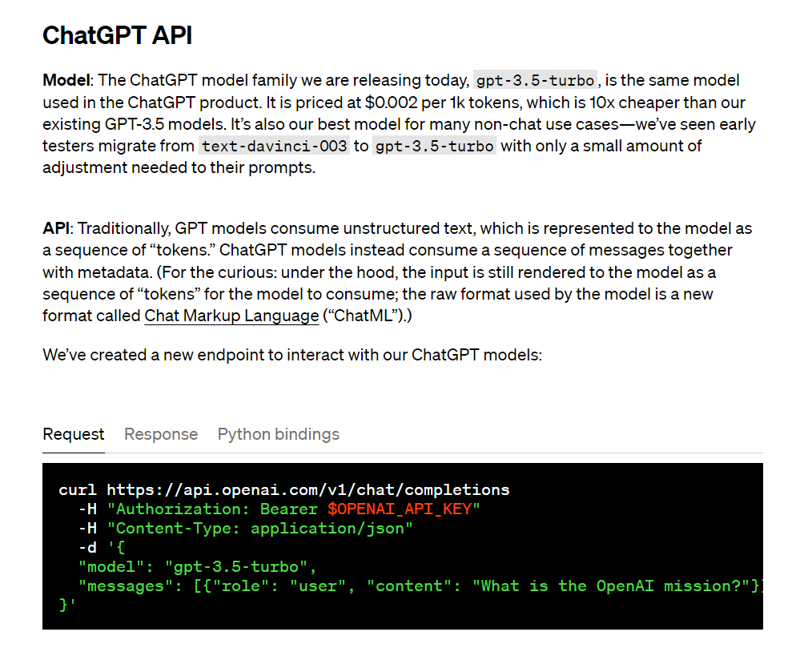Show the Python bindings tab
Viewport: 812px width, 648px height.
(x=278, y=434)
